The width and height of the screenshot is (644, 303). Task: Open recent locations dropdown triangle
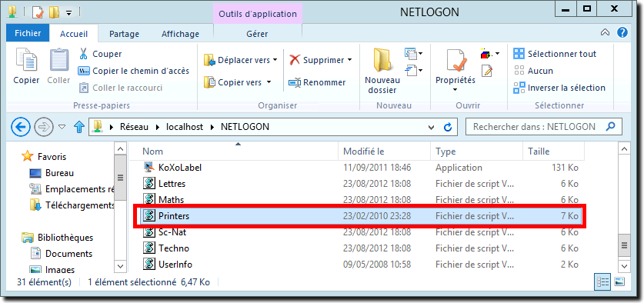[62, 127]
